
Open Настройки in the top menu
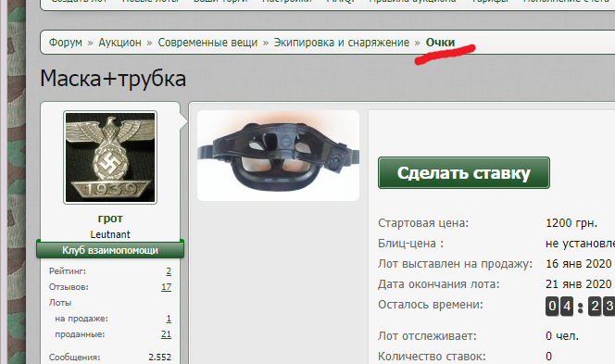(x=287, y=1)
